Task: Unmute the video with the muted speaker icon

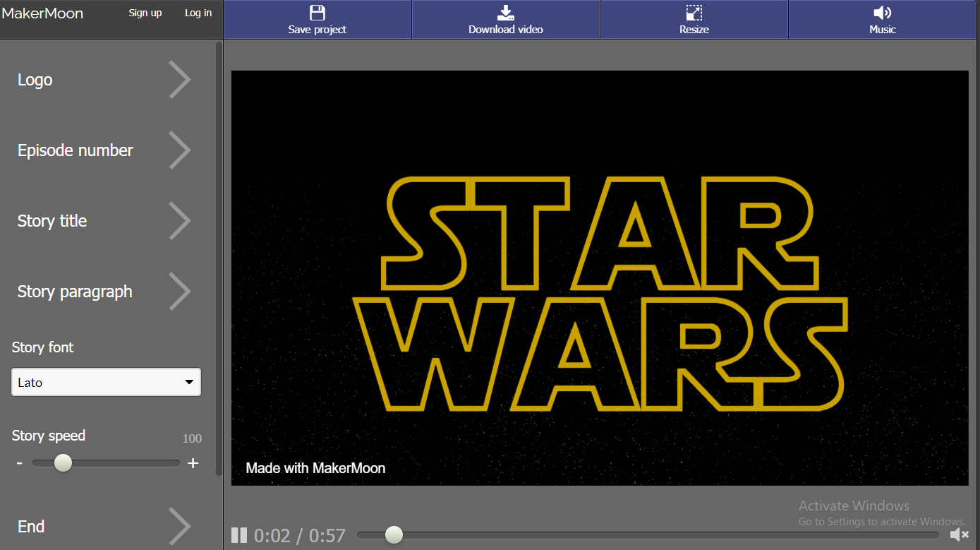Action: click(x=959, y=534)
